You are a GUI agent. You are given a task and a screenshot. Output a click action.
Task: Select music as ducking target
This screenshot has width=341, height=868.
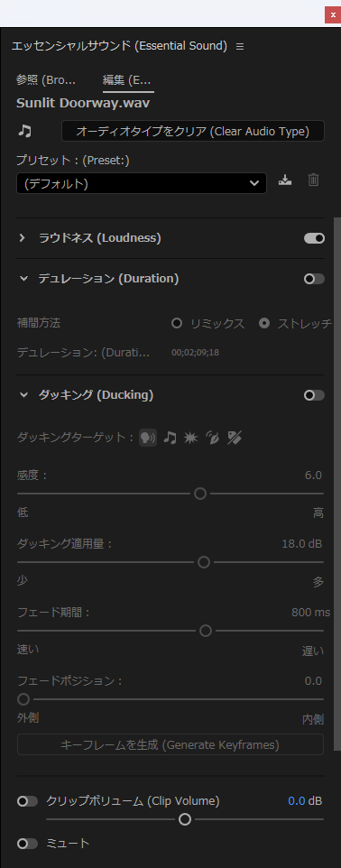[x=170, y=438]
